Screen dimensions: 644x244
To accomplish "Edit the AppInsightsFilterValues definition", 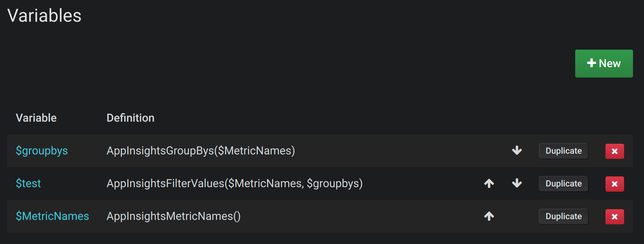I will 234,184.
